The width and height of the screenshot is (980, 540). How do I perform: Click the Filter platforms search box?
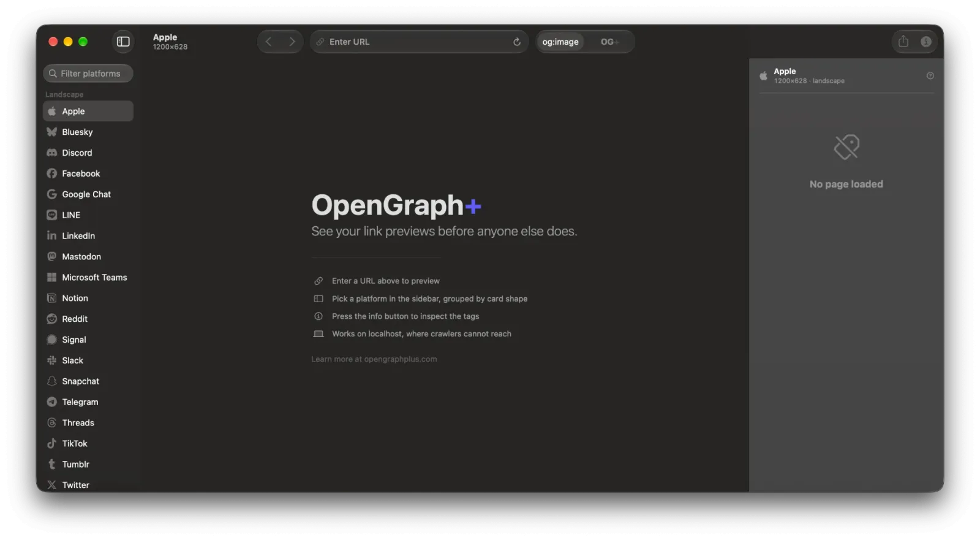point(88,74)
